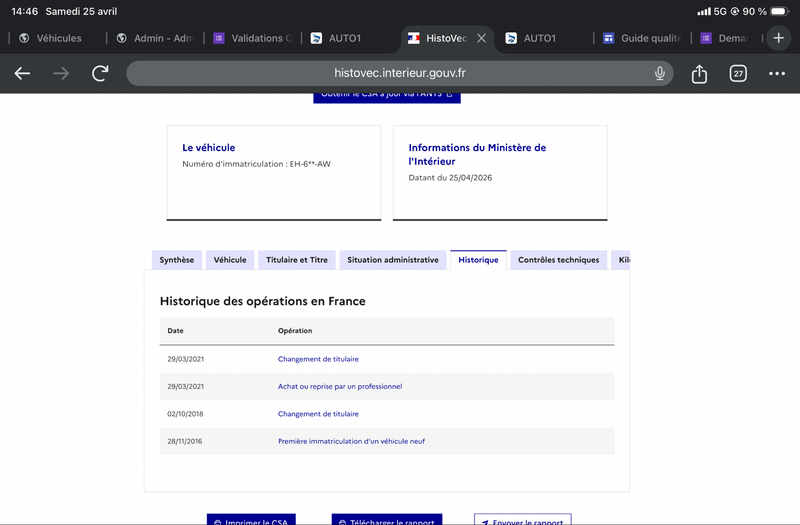Open the browser three-dot menu
This screenshot has height=525, width=800.
[777, 73]
